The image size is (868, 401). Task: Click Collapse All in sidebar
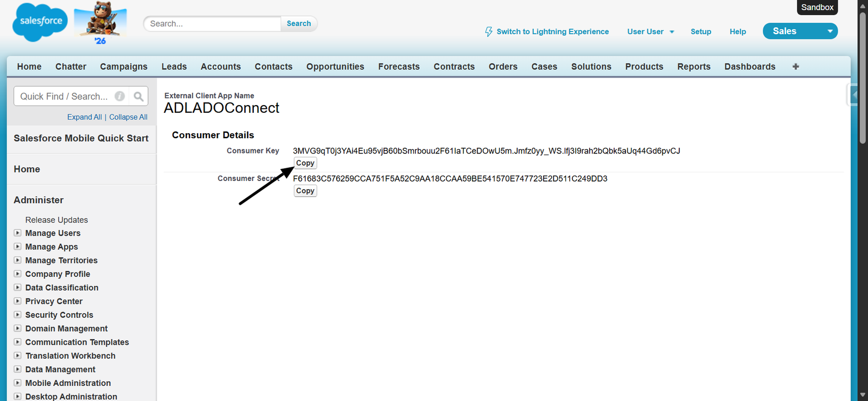[x=128, y=117]
